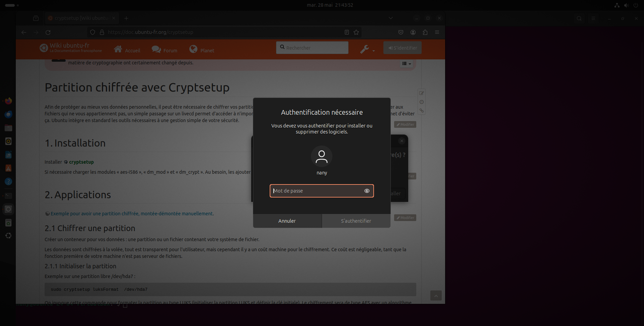Open the wrench tools dropdown
Viewport: 644px width, 326px height.
tap(367, 49)
